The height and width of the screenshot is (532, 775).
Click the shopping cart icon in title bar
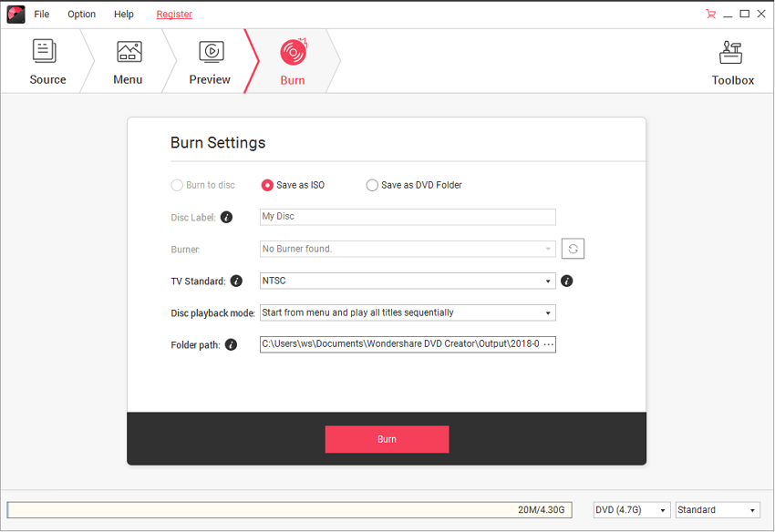[710, 14]
